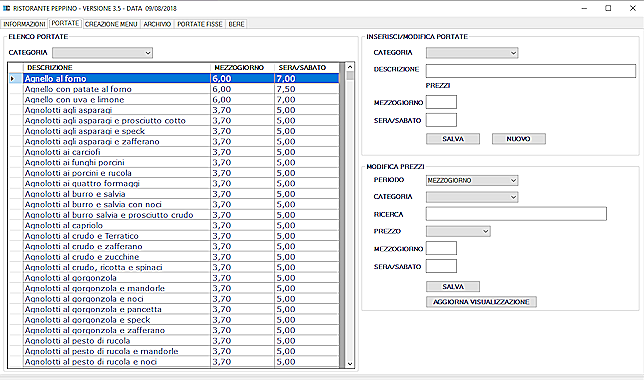Image resolution: width=644 pixels, height=380 pixels.
Task: Open the CREAZIONE MENU tab
Action: [x=111, y=24]
